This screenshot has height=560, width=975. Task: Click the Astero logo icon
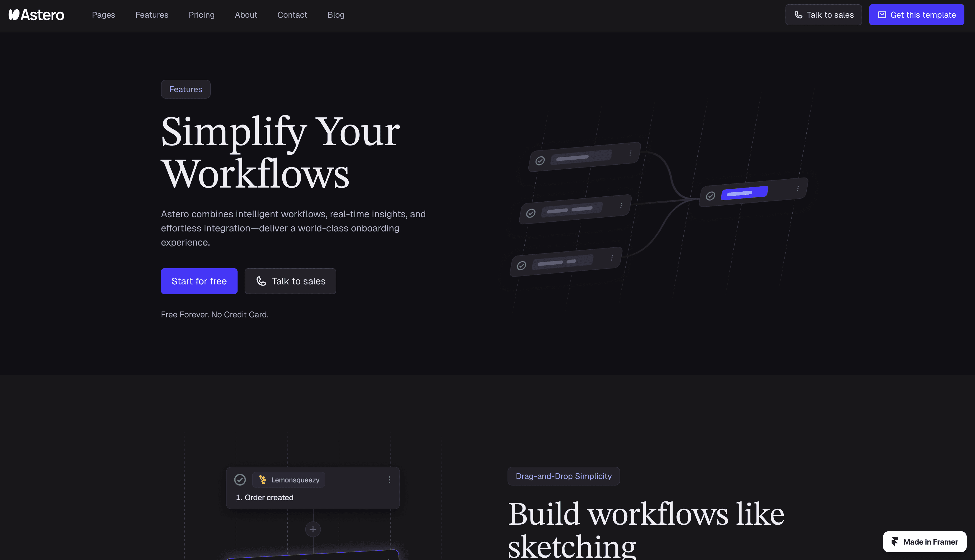[14, 15]
